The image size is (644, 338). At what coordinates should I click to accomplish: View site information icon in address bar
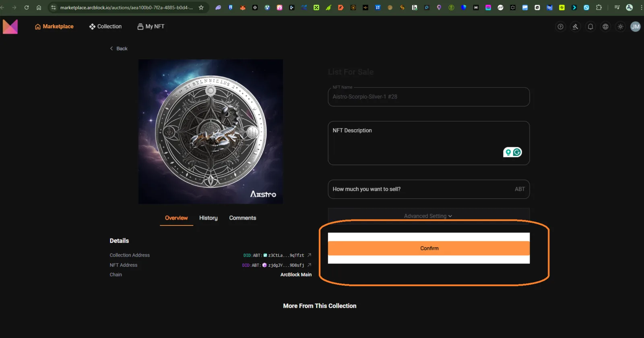click(x=54, y=7)
